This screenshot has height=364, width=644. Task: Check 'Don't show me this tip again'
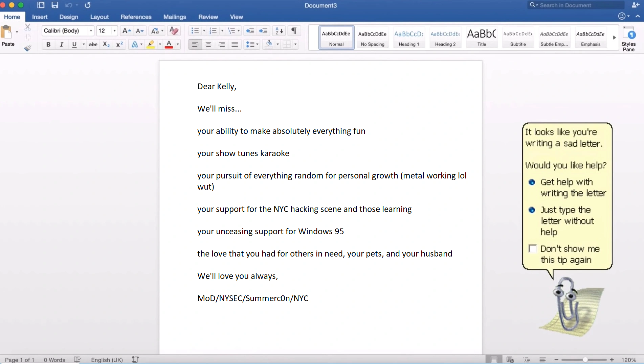point(533,249)
